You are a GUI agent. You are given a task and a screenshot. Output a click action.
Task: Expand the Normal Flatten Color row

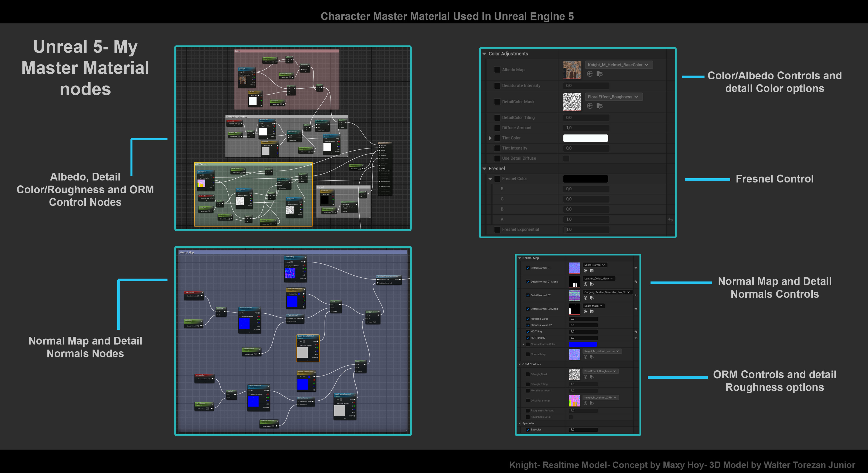(523, 344)
